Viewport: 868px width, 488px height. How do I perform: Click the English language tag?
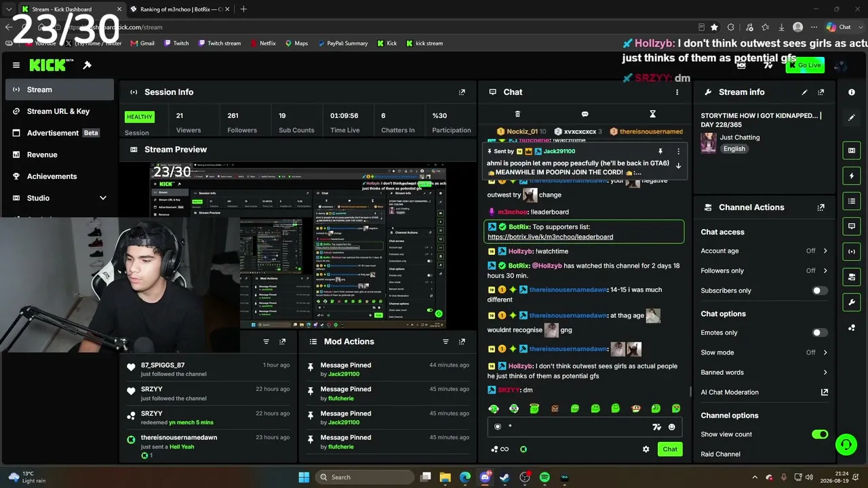tap(734, 148)
